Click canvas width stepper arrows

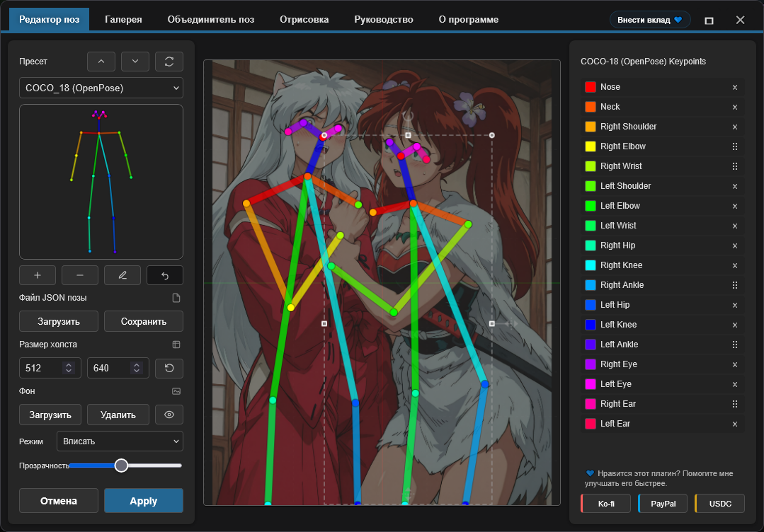click(x=69, y=368)
